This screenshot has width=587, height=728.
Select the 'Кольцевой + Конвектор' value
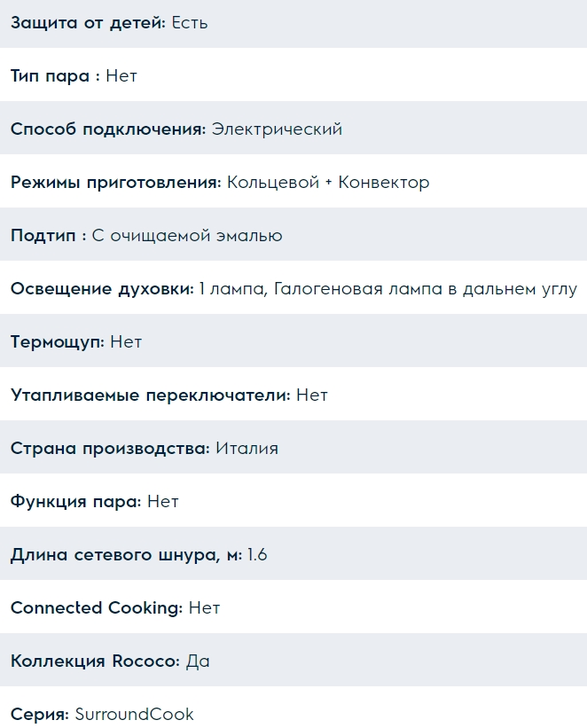328,183
